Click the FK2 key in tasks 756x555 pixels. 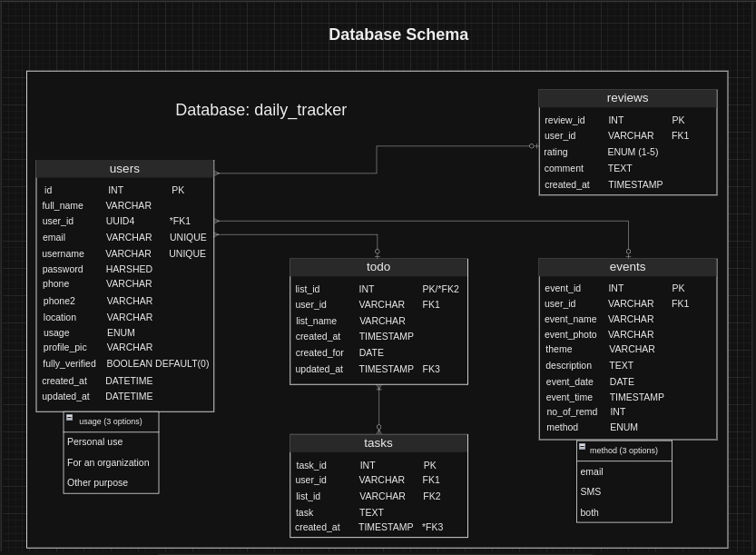point(431,496)
